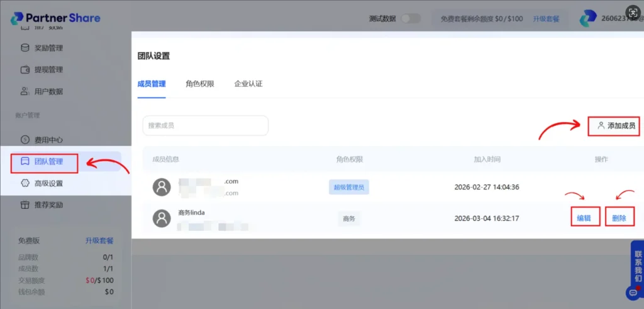Click 升级套餐 in the free plan card
Viewport: 644px width, 309px height.
[x=99, y=240]
